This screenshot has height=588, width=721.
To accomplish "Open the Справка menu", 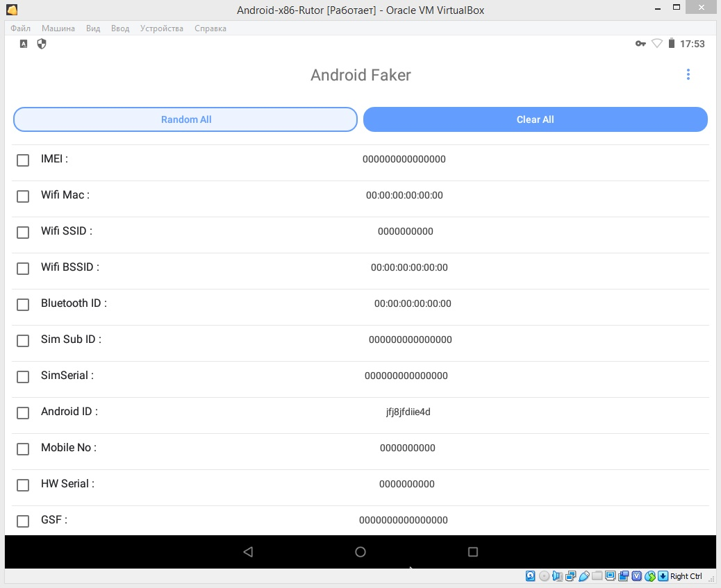I will (x=210, y=28).
